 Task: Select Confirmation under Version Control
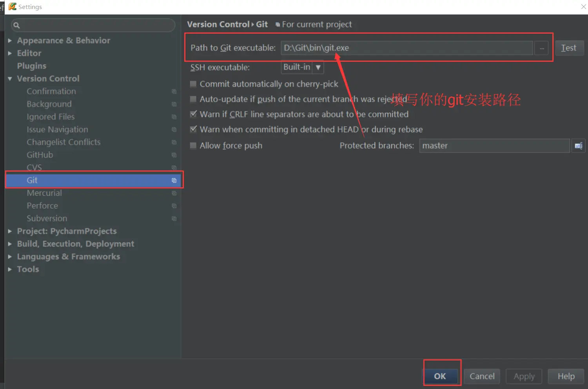point(51,91)
